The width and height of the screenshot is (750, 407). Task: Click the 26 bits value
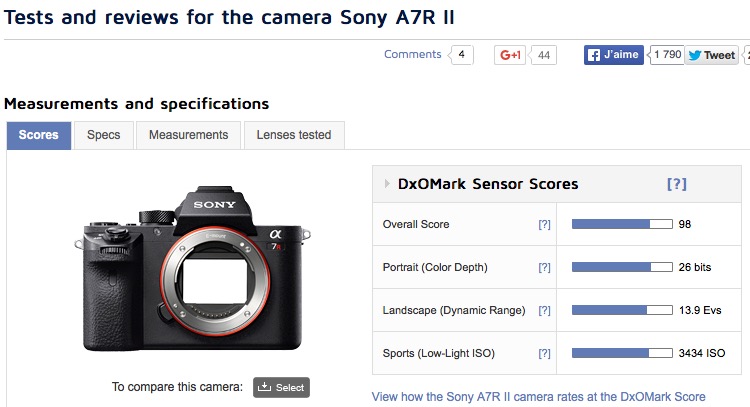[695, 267]
